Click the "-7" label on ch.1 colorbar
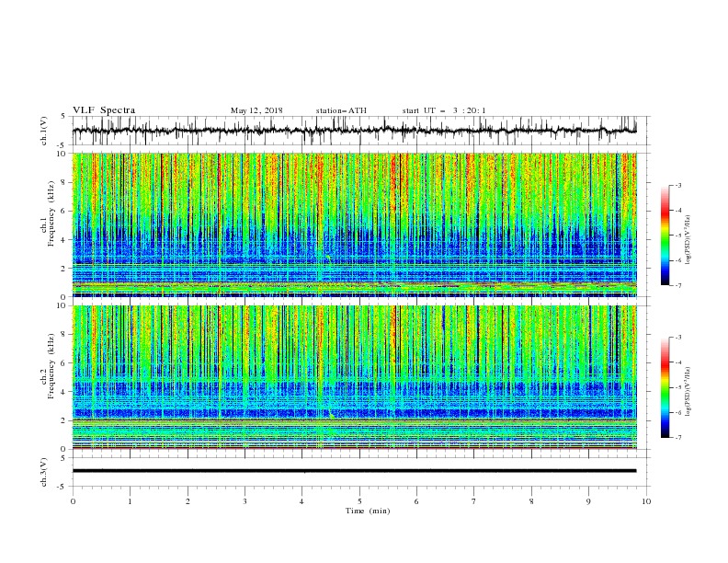Screen dimensions: 728x563 click(x=678, y=286)
